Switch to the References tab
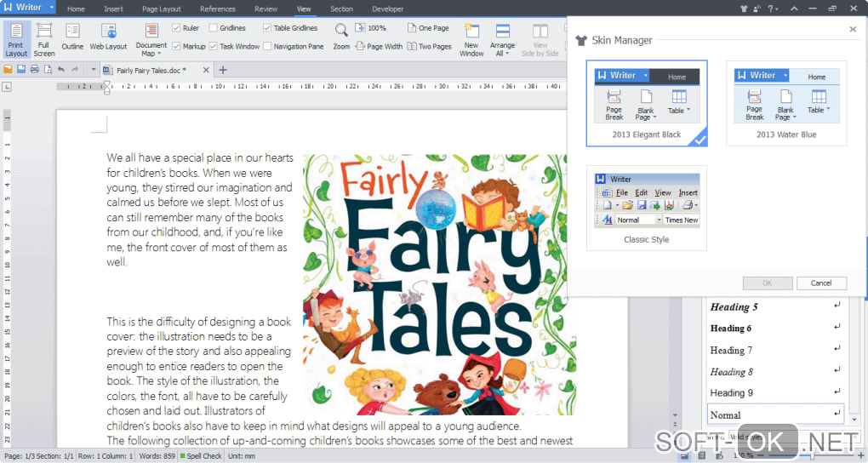Viewport: 868px width, 463px height. [218, 9]
